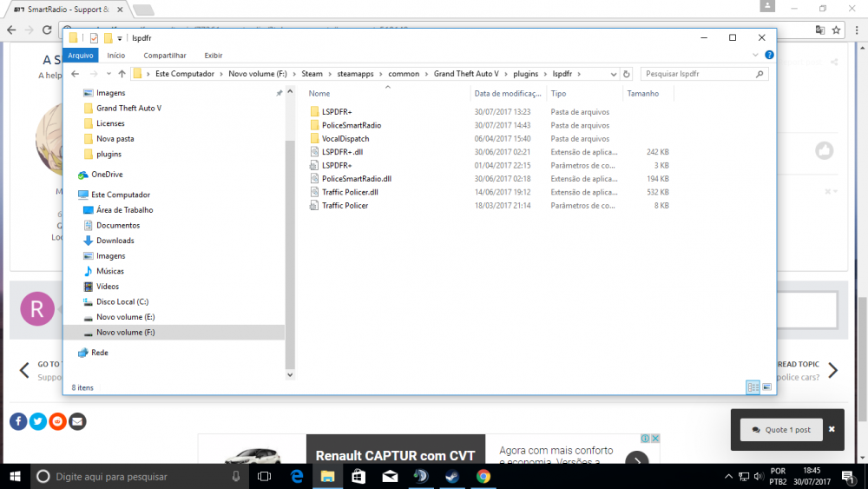Click the navigation pane scroll-down arrow

pos(290,375)
